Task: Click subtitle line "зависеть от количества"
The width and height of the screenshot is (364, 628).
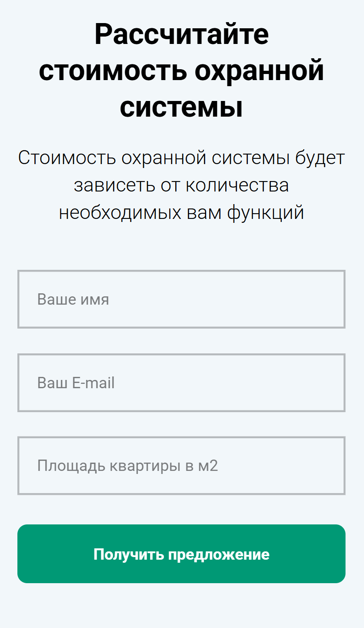Action: (x=181, y=185)
